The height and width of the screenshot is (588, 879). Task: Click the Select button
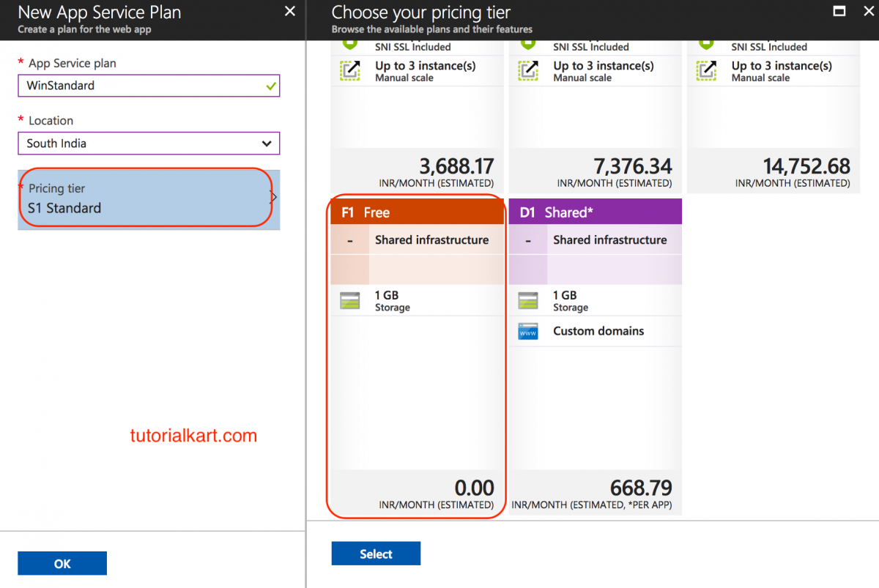(376, 553)
